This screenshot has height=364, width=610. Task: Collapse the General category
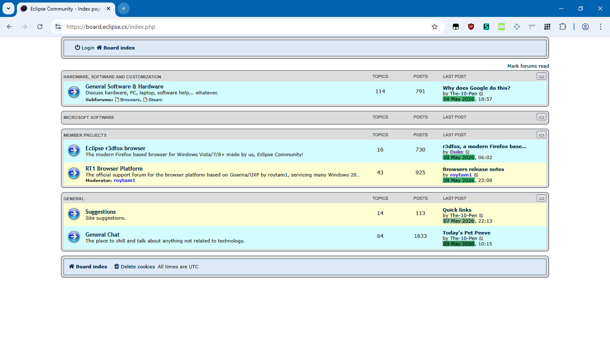541,198
